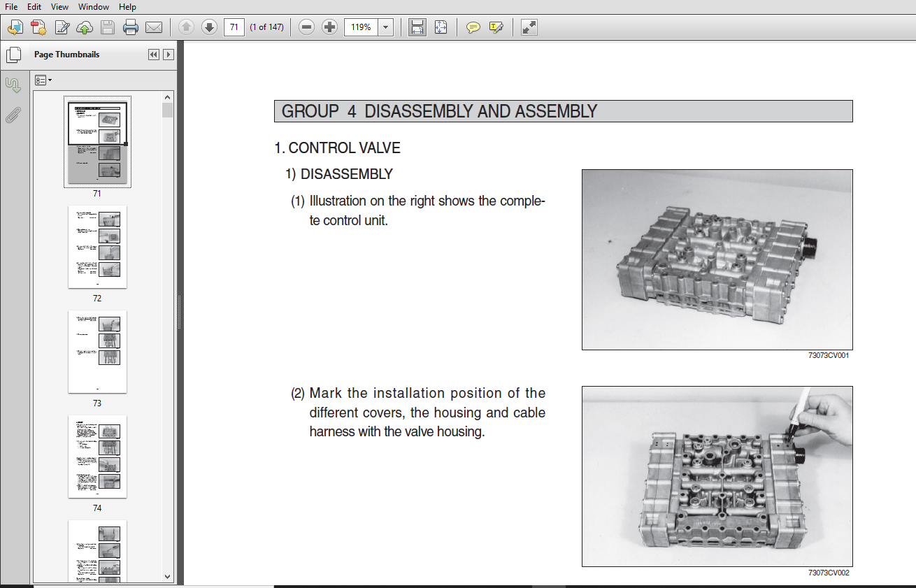Click the page number input field
This screenshot has width=916, height=588.
[x=234, y=27]
